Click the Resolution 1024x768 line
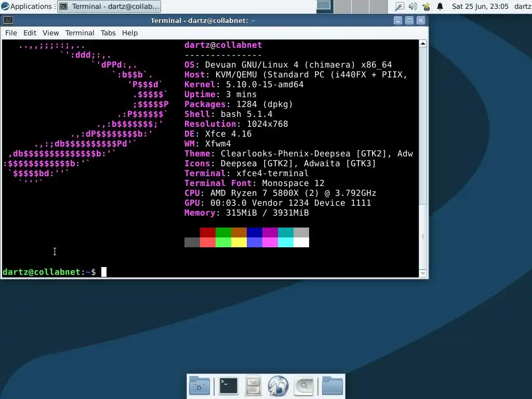This screenshot has height=399, width=532. coord(236,124)
